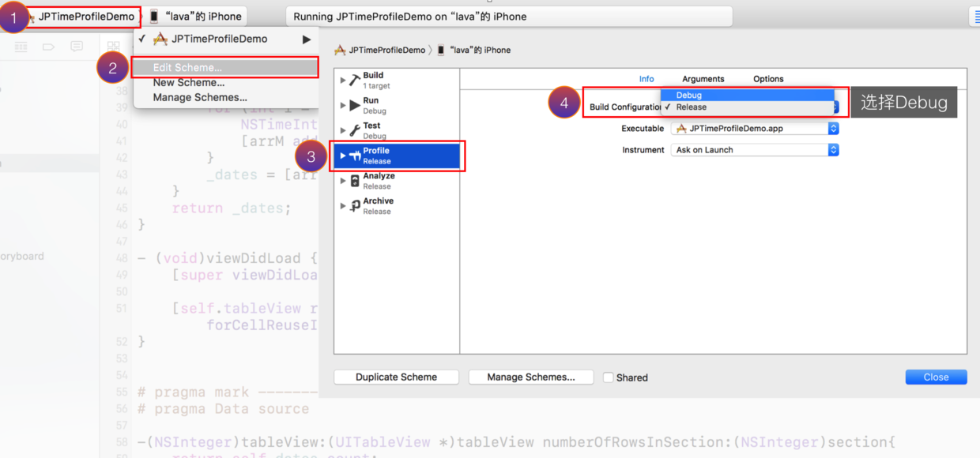The width and height of the screenshot is (980, 458).
Task: Expand the Archive action disclosure triangle
Action: coord(343,206)
